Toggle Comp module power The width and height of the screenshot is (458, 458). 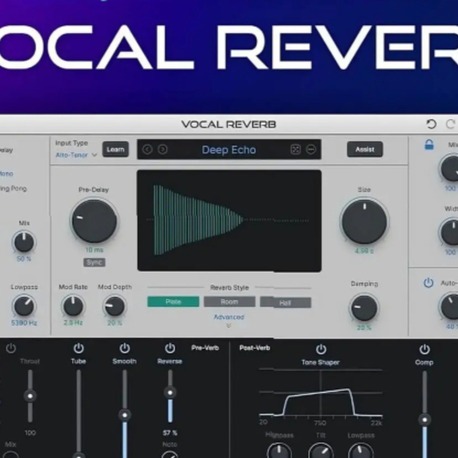point(424,349)
